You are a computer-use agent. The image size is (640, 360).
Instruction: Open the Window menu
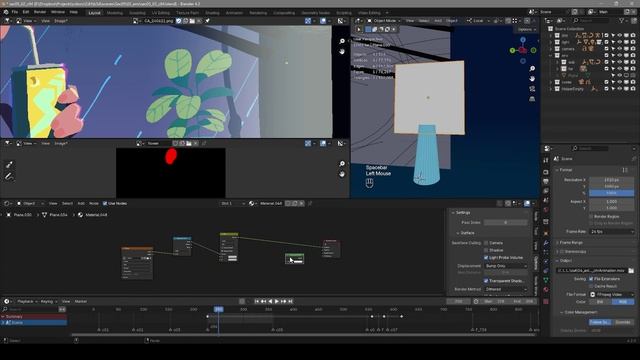point(58,12)
